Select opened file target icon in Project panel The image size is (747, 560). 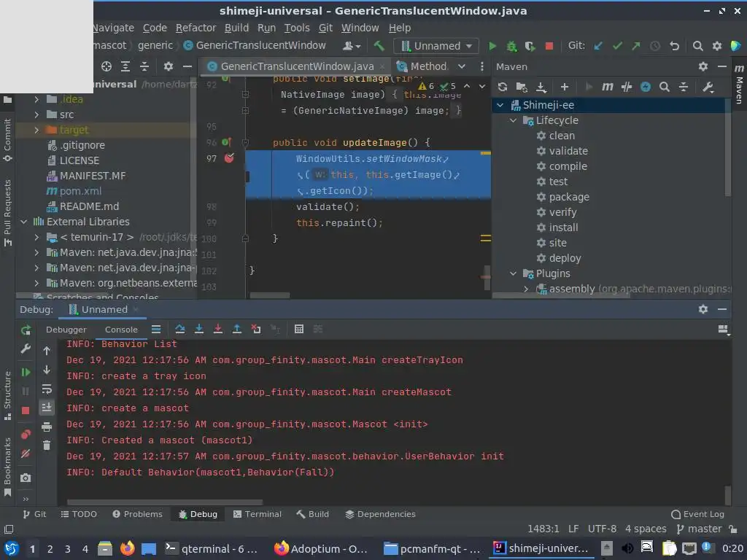(107, 66)
